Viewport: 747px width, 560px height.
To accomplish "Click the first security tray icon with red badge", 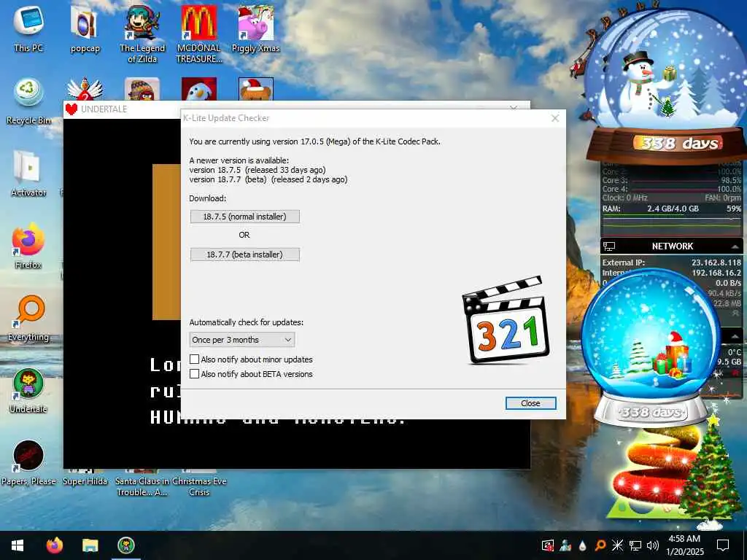I will click(547, 545).
